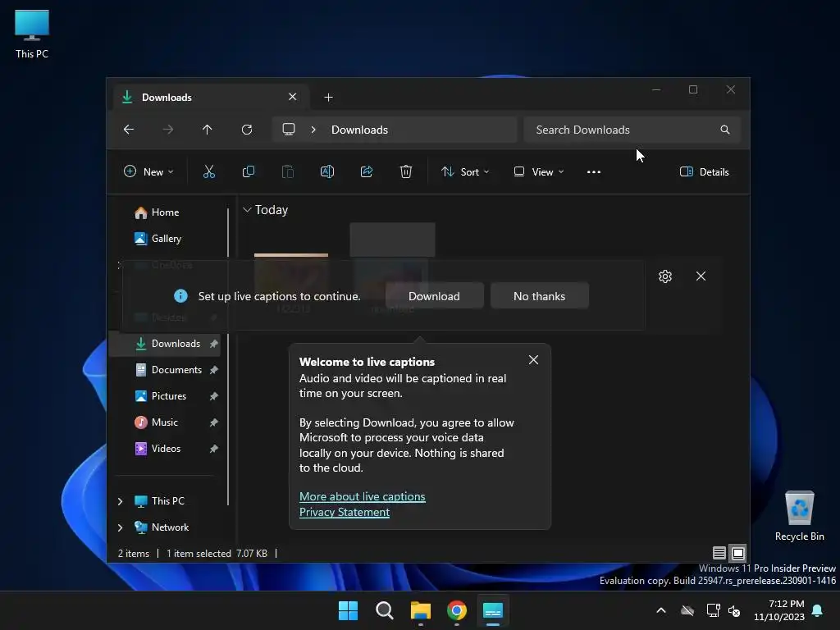Open File Explorer from taskbar
The height and width of the screenshot is (630, 840).
coord(421,610)
